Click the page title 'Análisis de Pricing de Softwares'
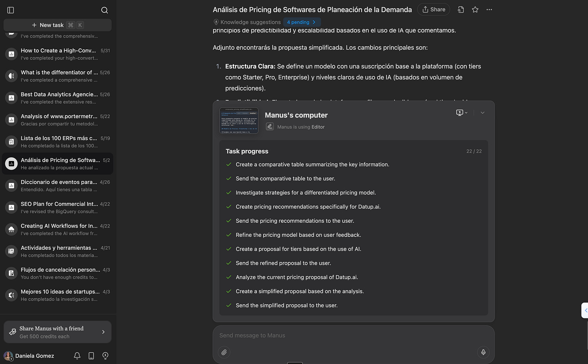This screenshot has width=588, height=364. click(312, 10)
